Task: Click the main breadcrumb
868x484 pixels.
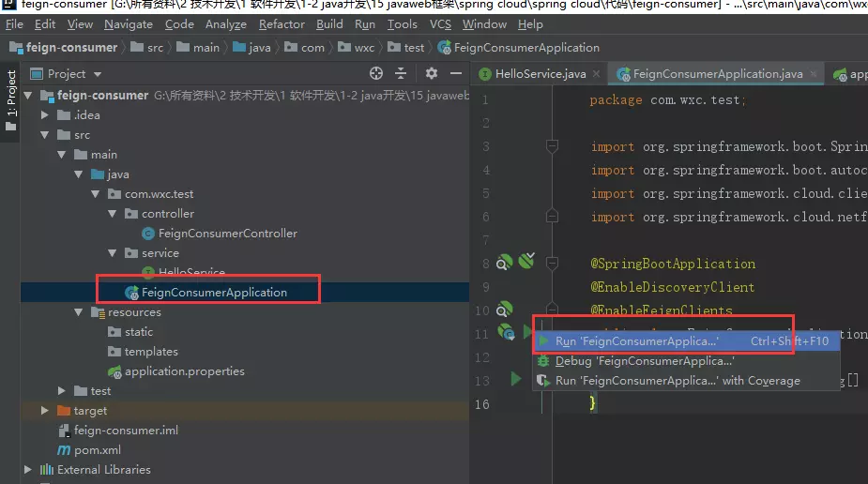Action: click(198, 48)
